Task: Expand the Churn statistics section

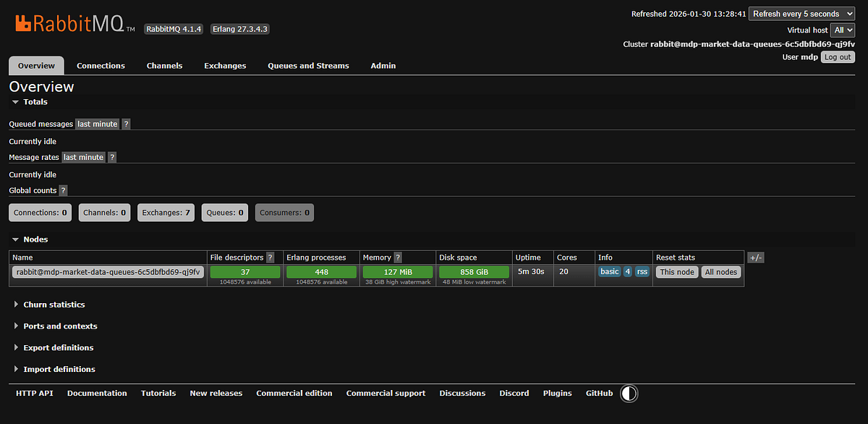Action: click(54, 305)
